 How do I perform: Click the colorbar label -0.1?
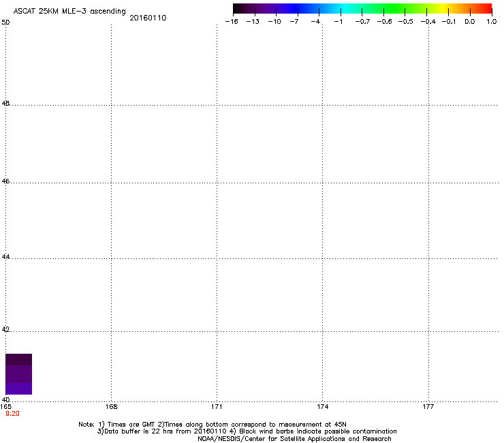tap(449, 22)
